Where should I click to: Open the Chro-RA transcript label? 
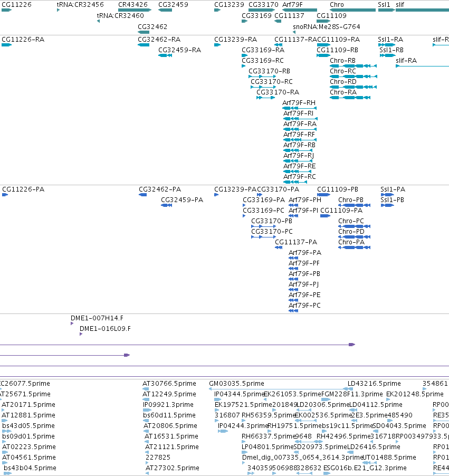343,92
